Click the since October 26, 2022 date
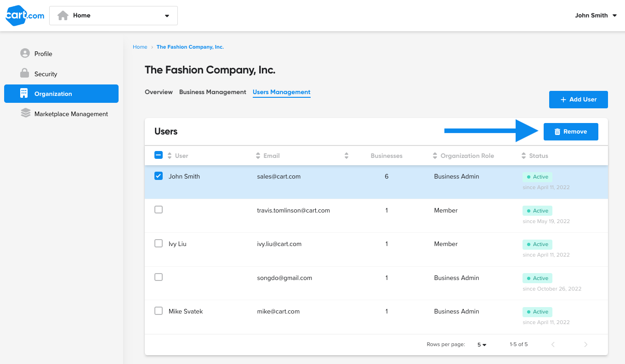This screenshot has width=625, height=364. (552, 289)
